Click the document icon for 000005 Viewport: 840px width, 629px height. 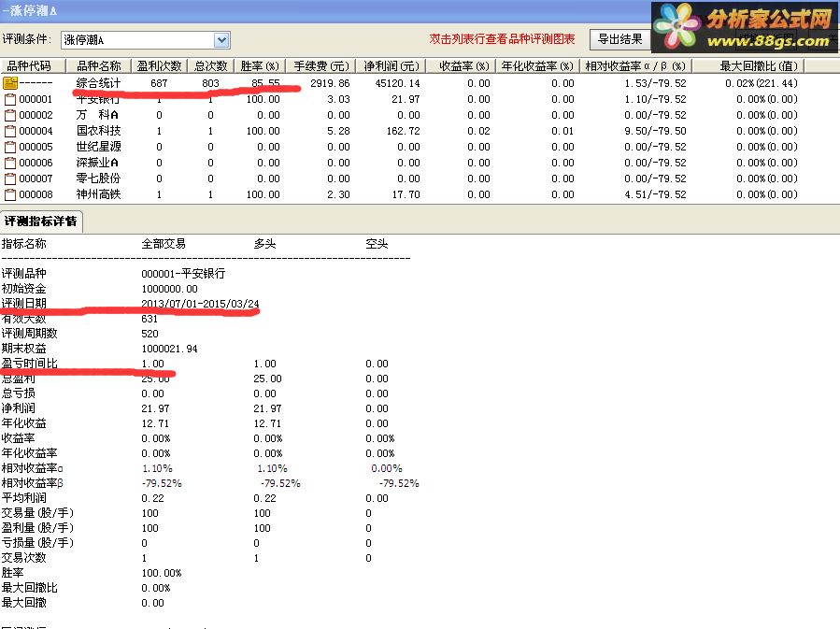click(x=10, y=147)
